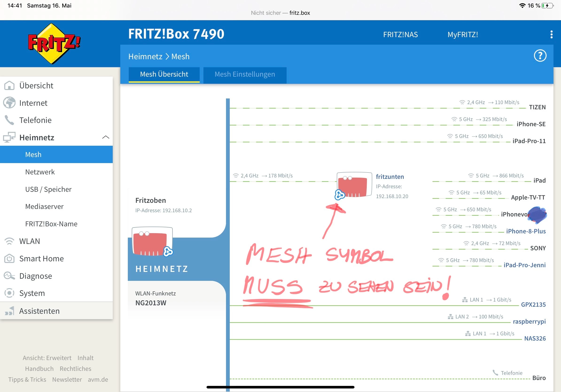Click the fritzunten repeater device image
The height and width of the screenshot is (392, 561).
coord(354,185)
